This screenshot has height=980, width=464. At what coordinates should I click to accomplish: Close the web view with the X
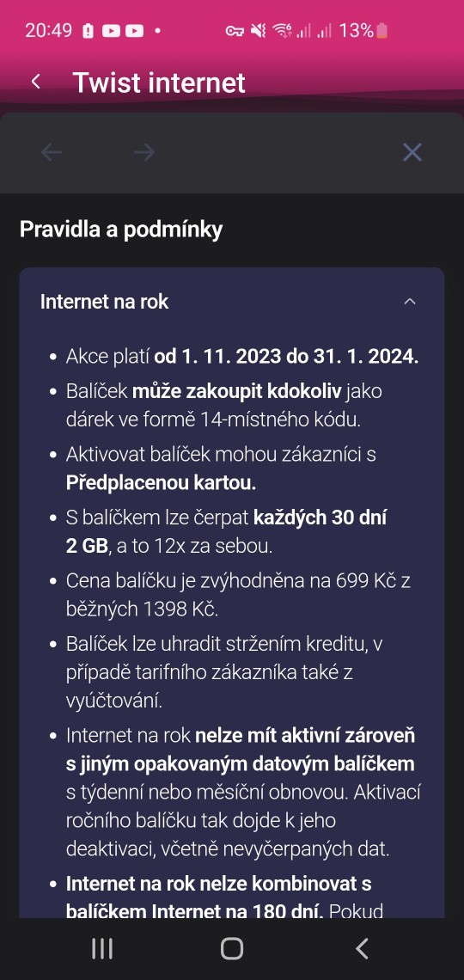coord(412,152)
